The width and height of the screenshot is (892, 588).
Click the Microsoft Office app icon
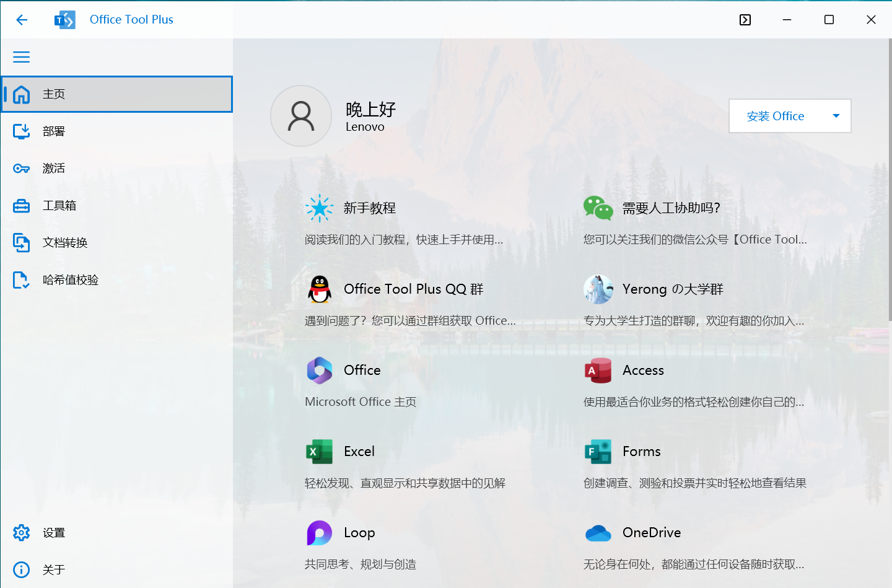click(x=320, y=371)
